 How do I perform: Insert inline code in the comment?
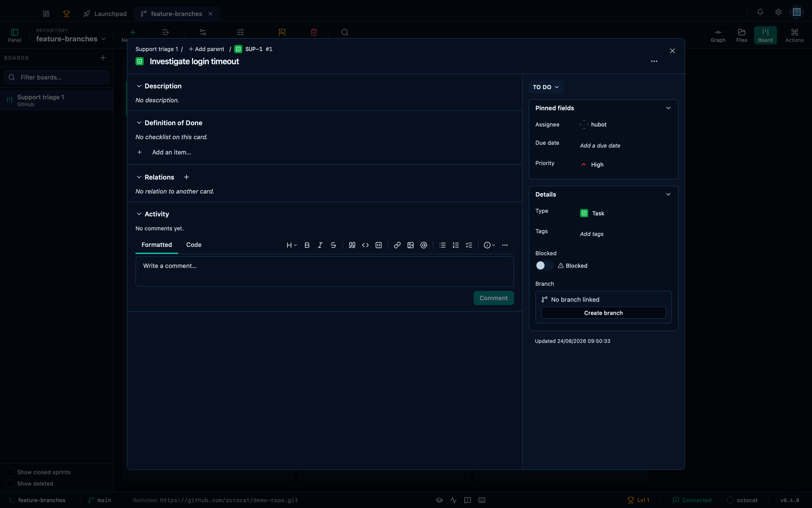[x=365, y=245]
